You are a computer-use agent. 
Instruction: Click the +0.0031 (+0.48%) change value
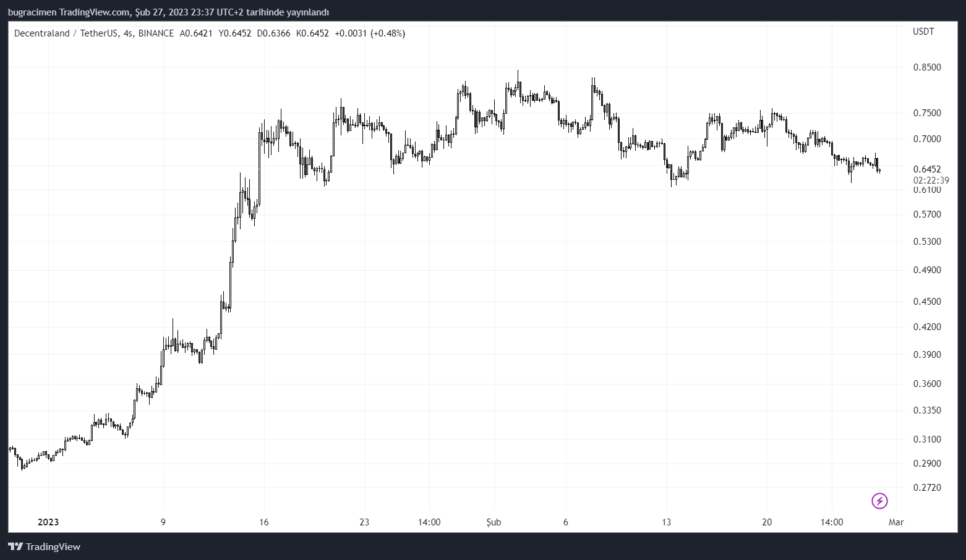click(370, 33)
